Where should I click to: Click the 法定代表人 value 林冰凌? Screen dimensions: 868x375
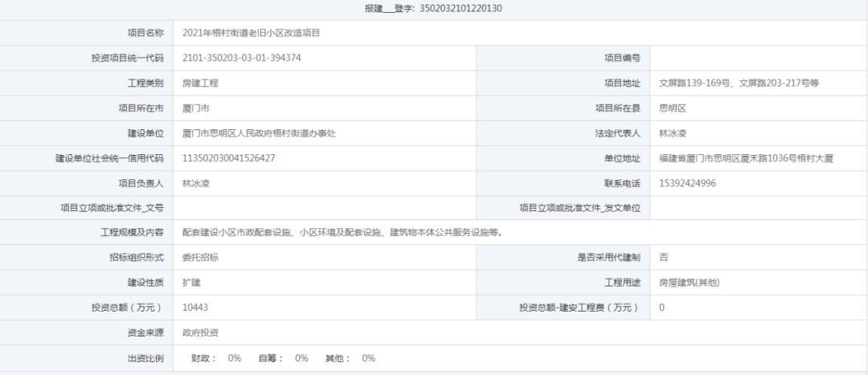(673, 133)
